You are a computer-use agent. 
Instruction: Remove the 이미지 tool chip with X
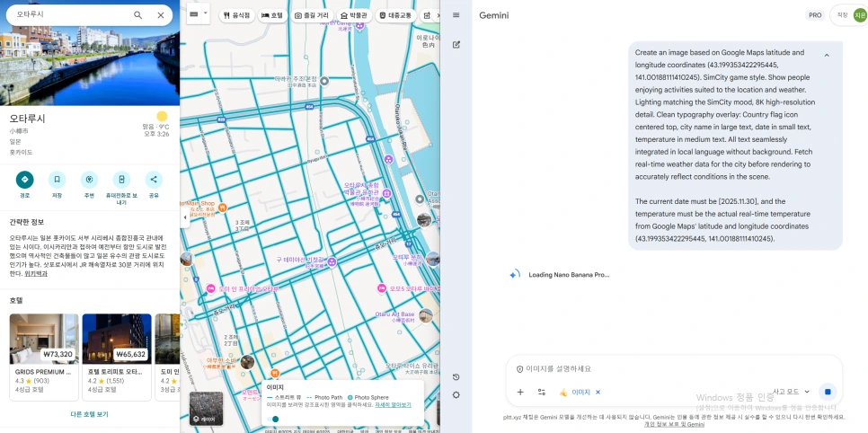(x=598, y=392)
